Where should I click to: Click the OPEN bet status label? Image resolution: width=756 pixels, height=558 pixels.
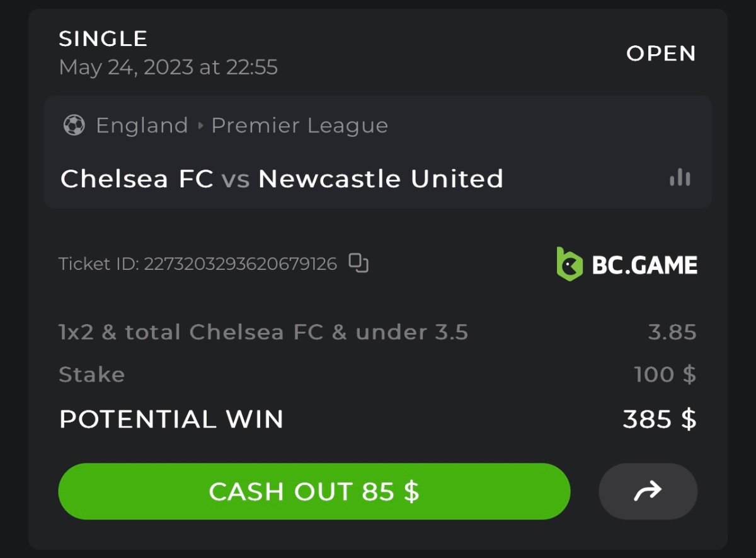pos(661,54)
